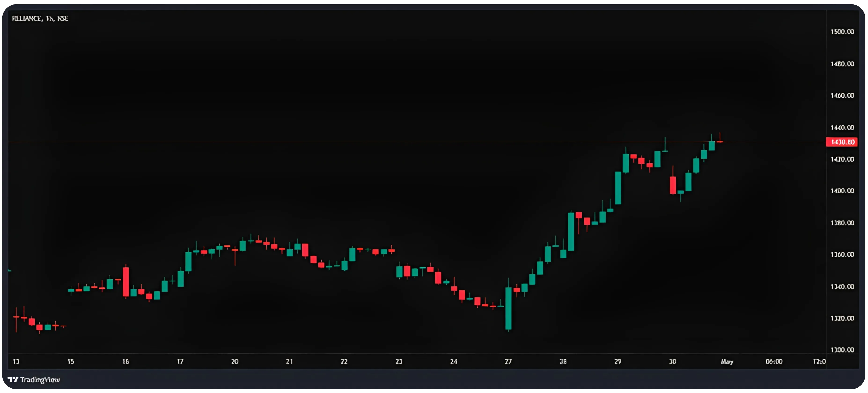Click the 1500.00 price axis label
This screenshot has width=868, height=393.
point(842,32)
